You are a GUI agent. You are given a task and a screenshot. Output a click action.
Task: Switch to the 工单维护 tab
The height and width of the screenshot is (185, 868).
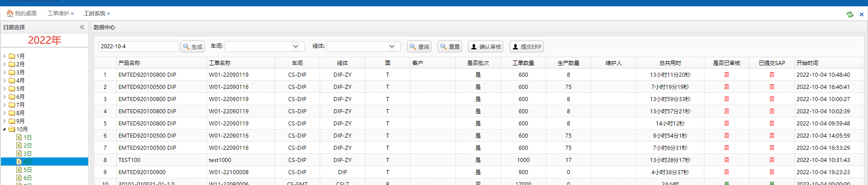(x=58, y=14)
